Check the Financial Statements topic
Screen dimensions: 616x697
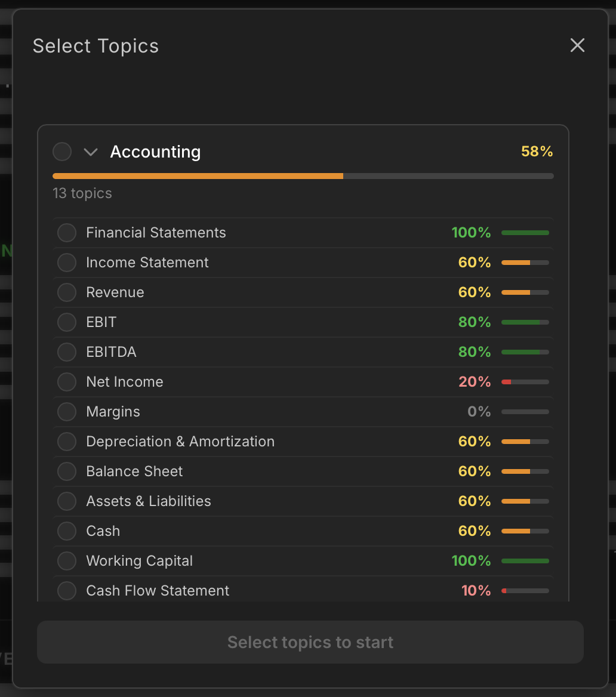[67, 233]
